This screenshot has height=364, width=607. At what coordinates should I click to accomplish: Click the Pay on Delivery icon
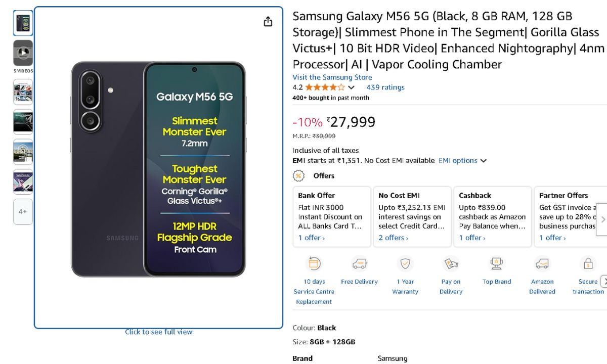451,264
